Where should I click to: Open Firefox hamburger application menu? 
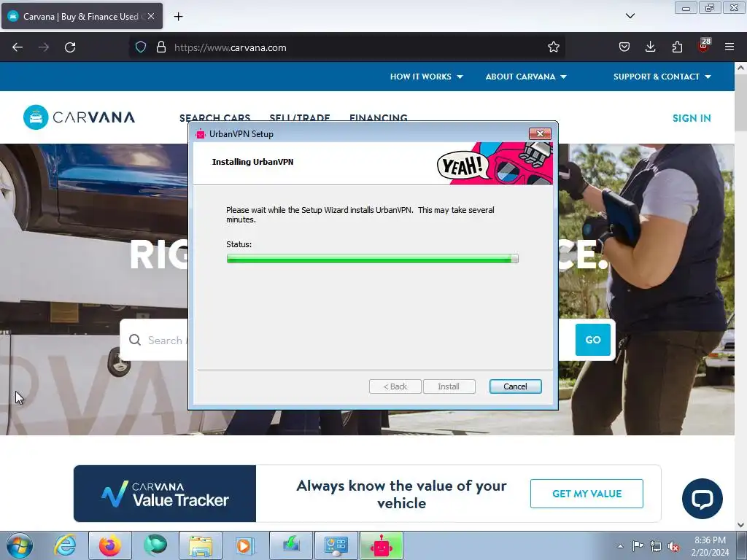click(729, 47)
